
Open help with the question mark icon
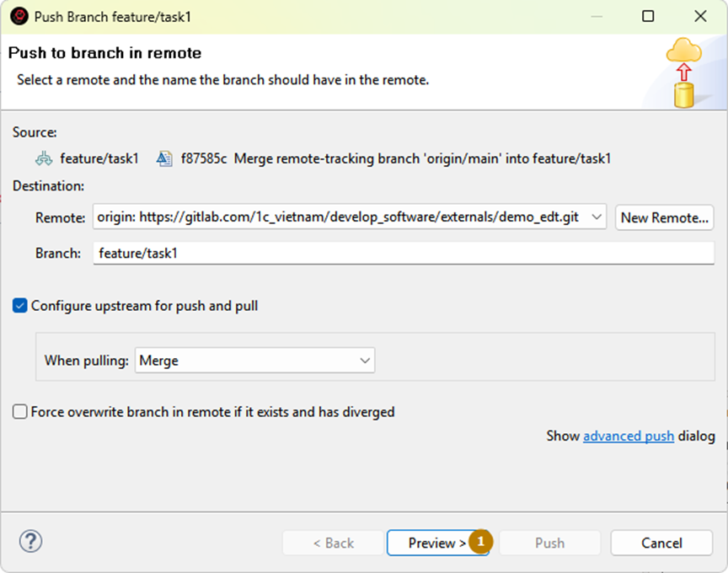30,542
